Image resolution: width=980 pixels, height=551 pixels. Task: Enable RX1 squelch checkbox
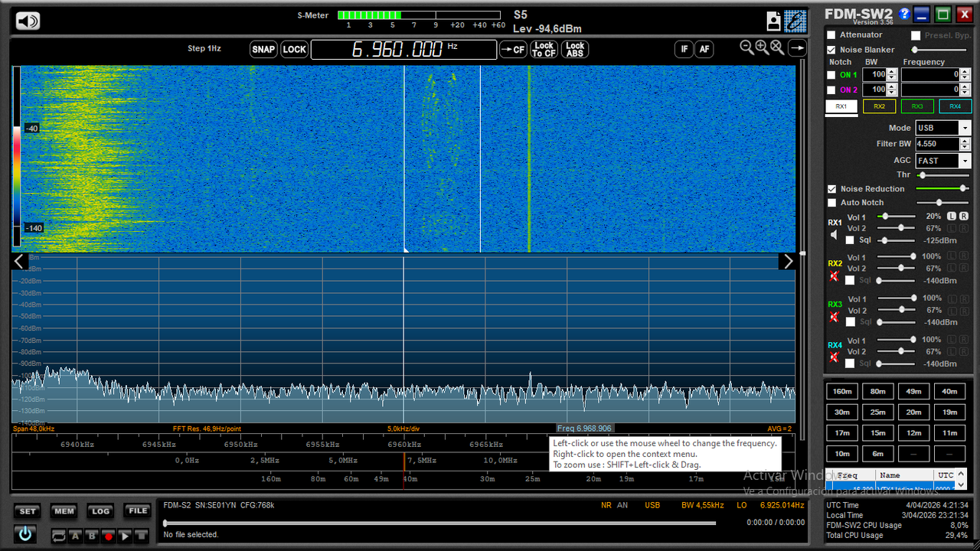pos(850,240)
